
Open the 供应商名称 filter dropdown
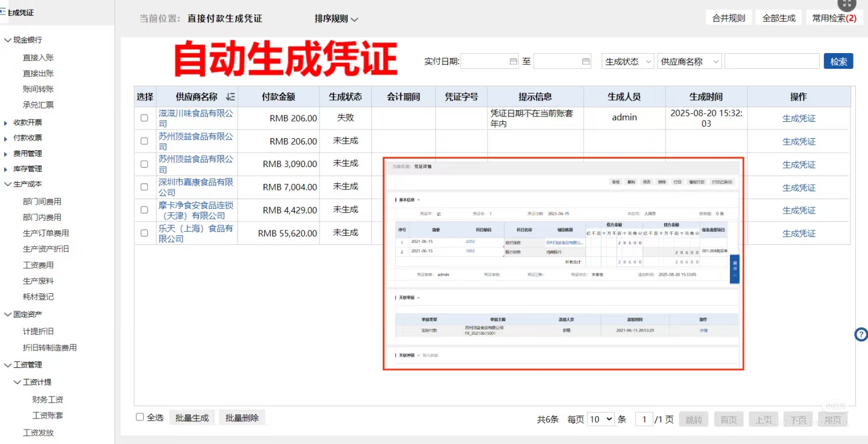tap(690, 62)
